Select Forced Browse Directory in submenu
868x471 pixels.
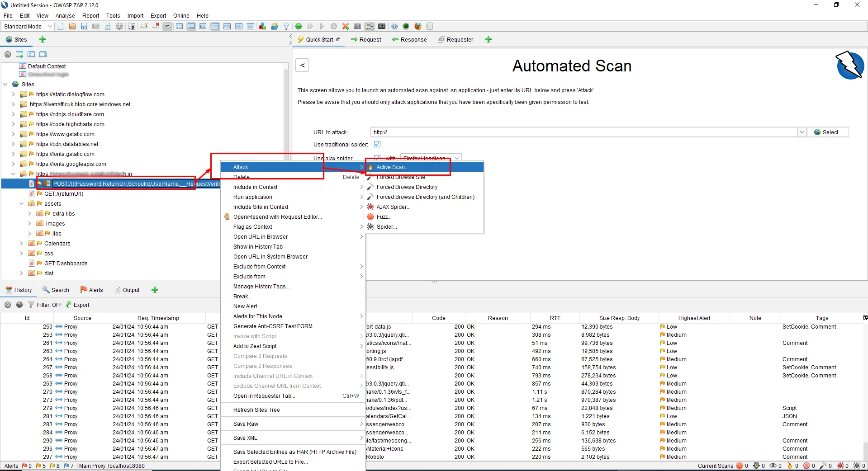coord(407,187)
